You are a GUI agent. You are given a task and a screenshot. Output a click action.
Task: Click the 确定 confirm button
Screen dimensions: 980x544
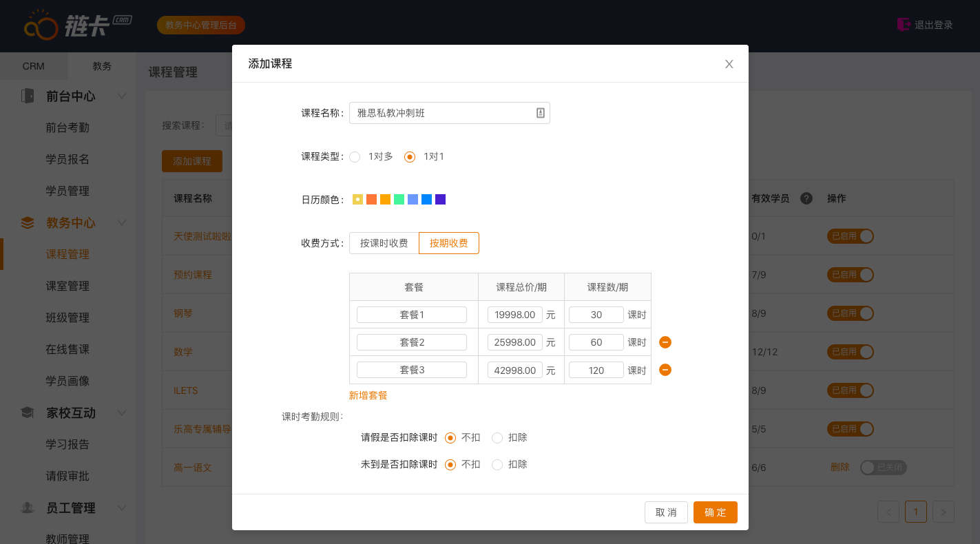pyautogui.click(x=715, y=512)
